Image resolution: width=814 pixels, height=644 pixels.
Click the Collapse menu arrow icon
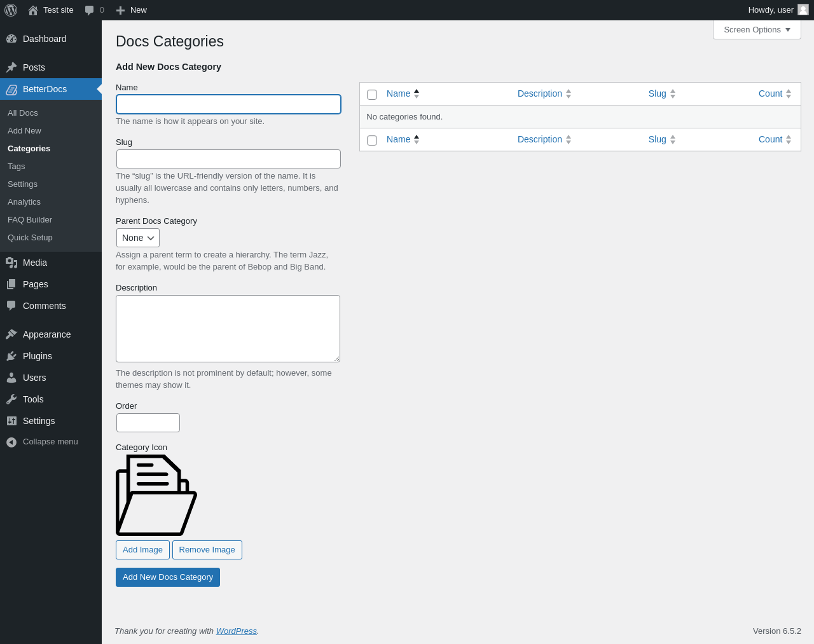[11, 442]
